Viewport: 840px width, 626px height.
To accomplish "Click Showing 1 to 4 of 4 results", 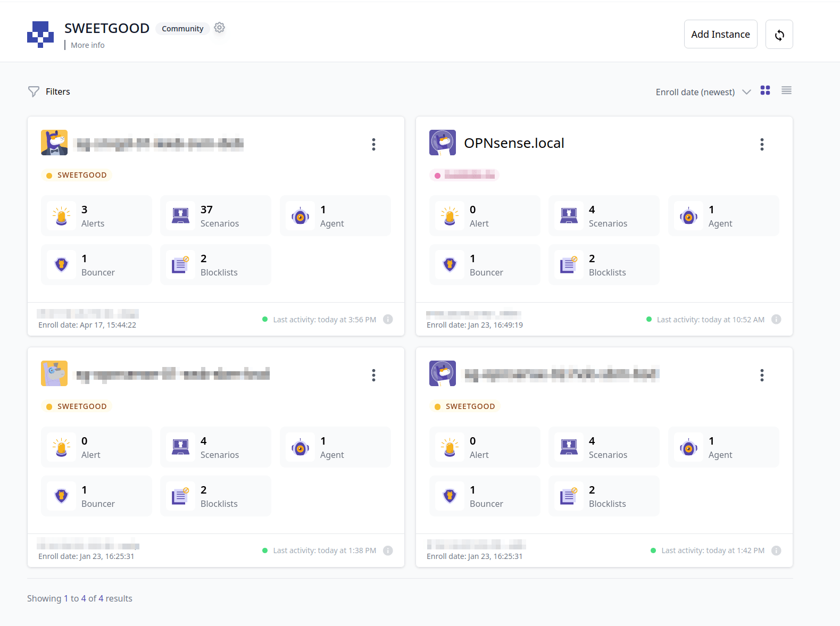I will click(80, 598).
